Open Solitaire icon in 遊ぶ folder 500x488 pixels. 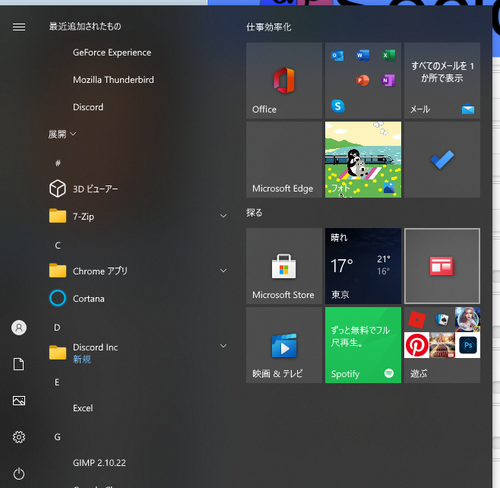(x=442, y=319)
